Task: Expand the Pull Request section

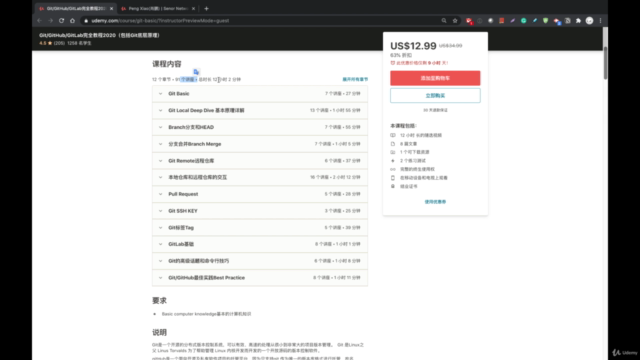Action: click(x=260, y=194)
